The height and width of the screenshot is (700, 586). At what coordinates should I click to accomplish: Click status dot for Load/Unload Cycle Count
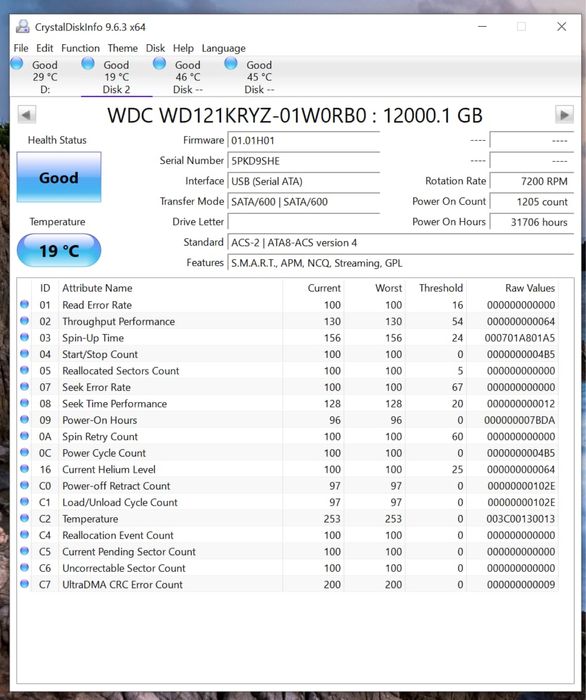coord(25,502)
